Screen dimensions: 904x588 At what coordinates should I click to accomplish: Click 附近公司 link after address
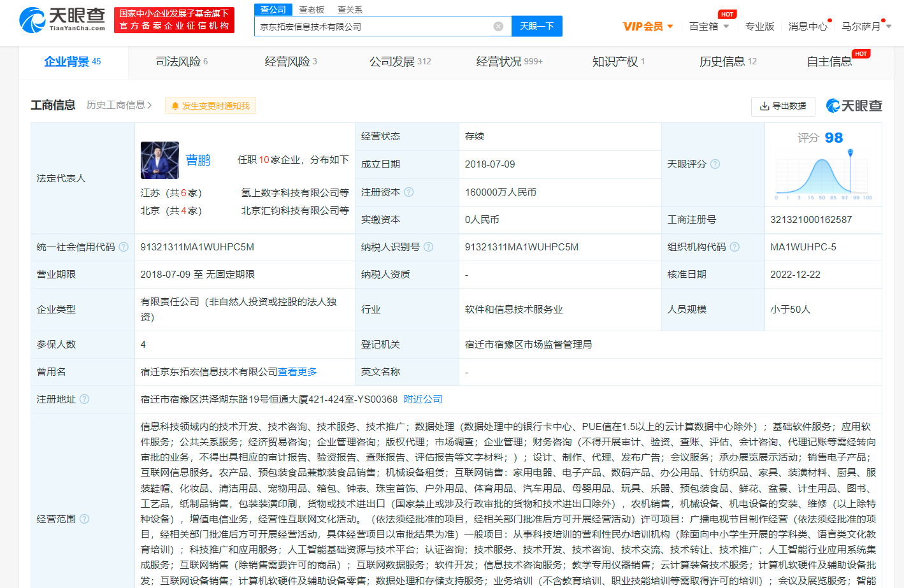tap(423, 399)
